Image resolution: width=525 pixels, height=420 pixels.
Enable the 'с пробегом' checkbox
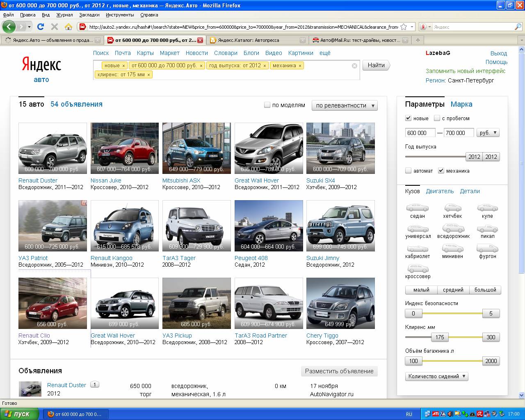(x=437, y=118)
